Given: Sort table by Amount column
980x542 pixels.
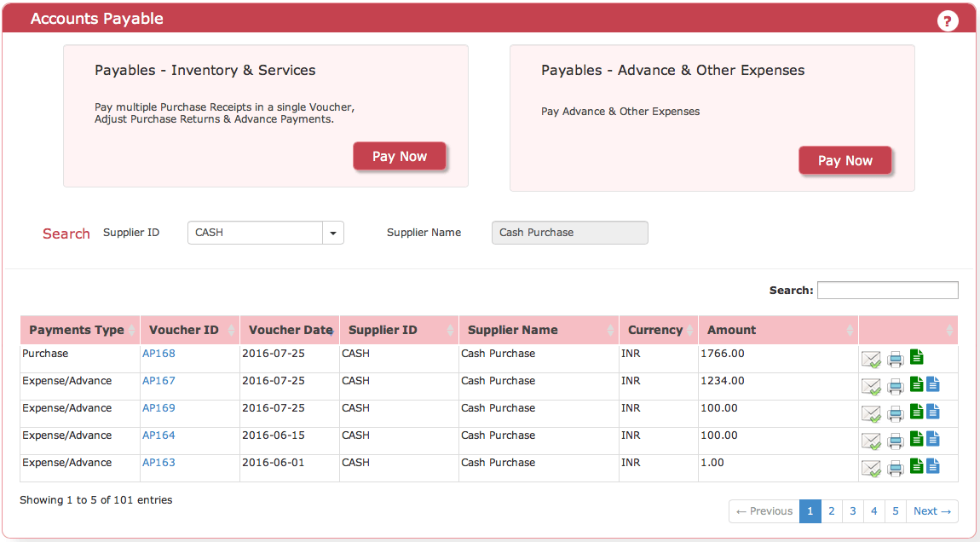Looking at the screenshot, I should pyautogui.click(x=778, y=330).
